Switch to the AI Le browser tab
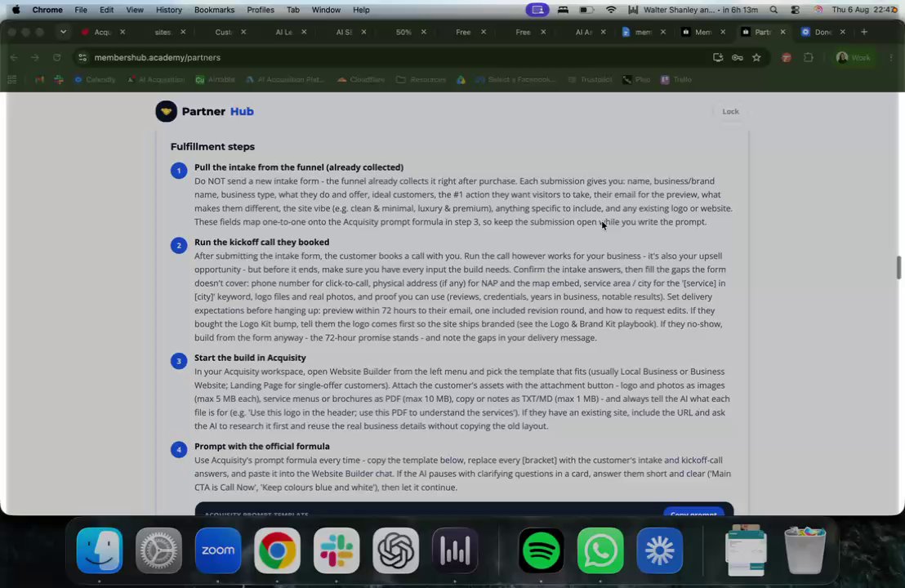The height and width of the screenshot is (588, 905). [x=283, y=32]
